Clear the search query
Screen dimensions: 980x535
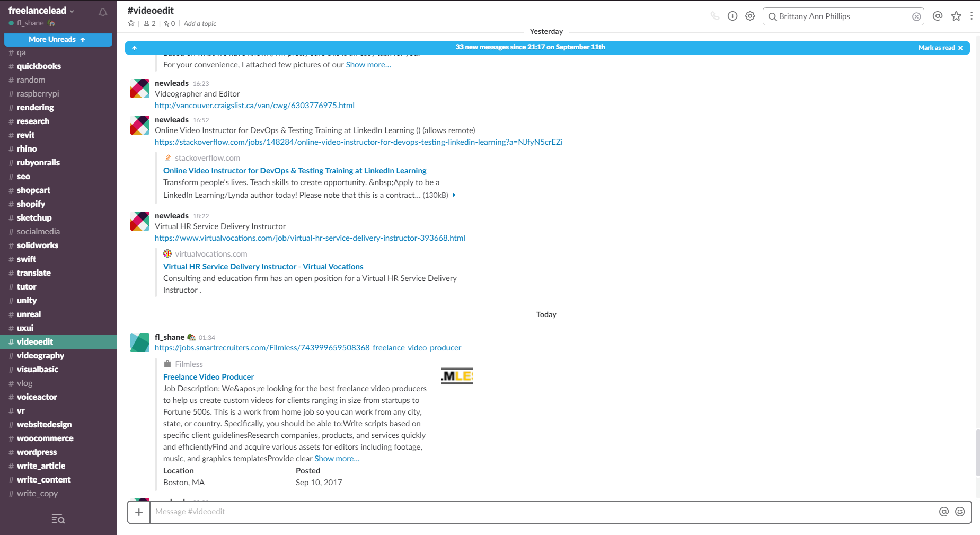pos(916,16)
